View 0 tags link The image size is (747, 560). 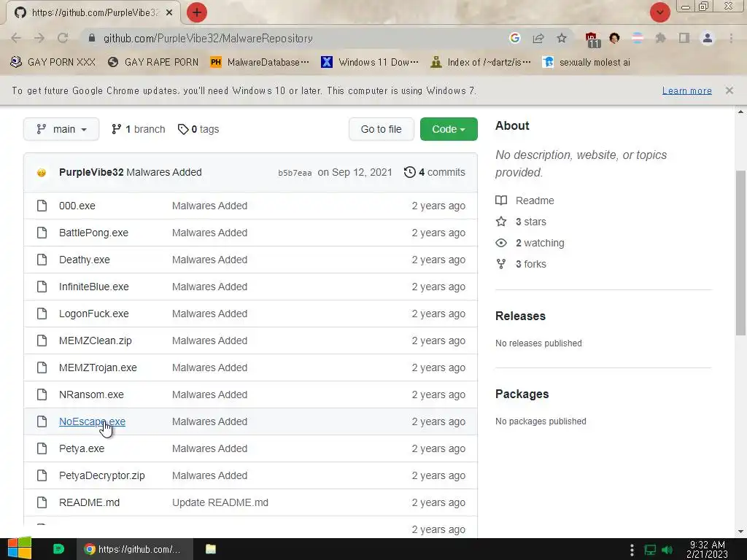click(x=198, y=129)
